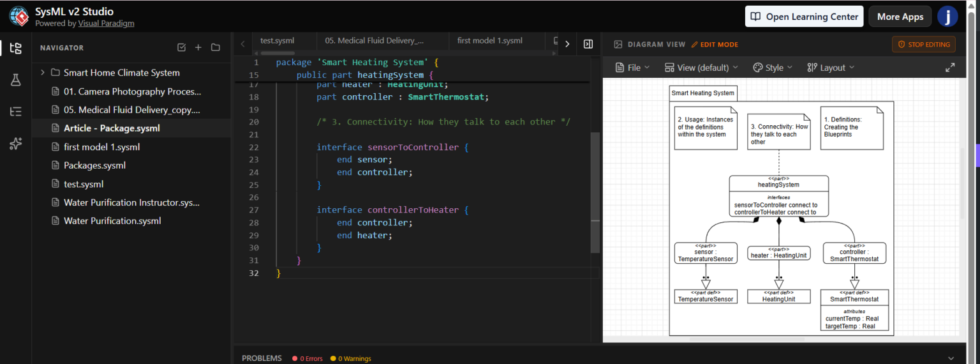Click '0 Warnings' text in Problems bar
Viewport: 980px width, 364px height.
tap(355, 359)
